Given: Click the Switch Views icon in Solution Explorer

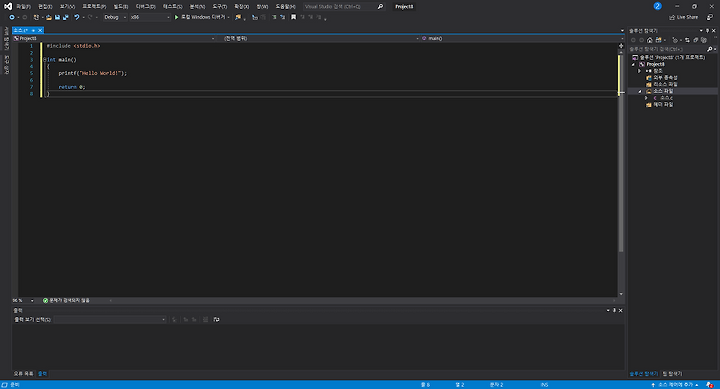Looking at the screenshot, I should tap(658, 40).
